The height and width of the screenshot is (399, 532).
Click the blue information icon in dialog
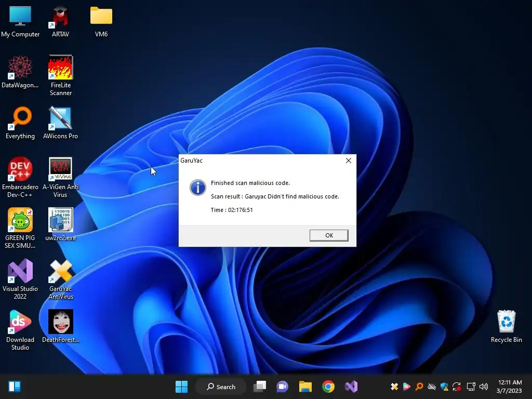click(198, 187)
